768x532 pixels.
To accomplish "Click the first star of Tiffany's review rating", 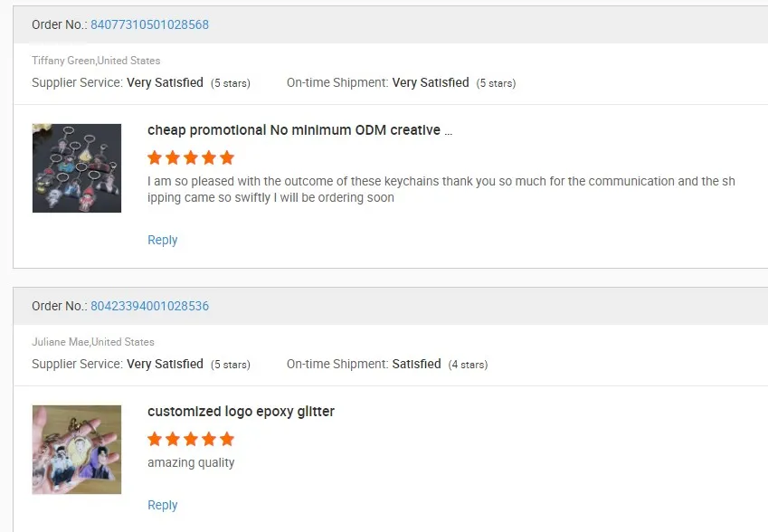I will 155,157.
